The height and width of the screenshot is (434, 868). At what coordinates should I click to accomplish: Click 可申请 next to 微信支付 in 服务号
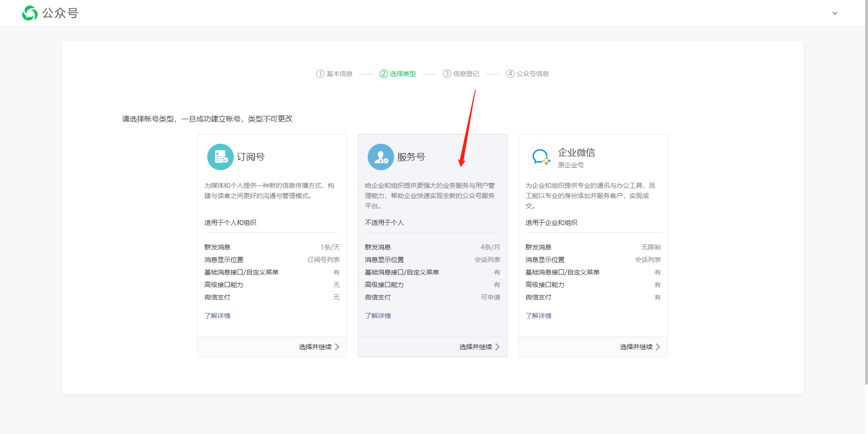point(491,297)
